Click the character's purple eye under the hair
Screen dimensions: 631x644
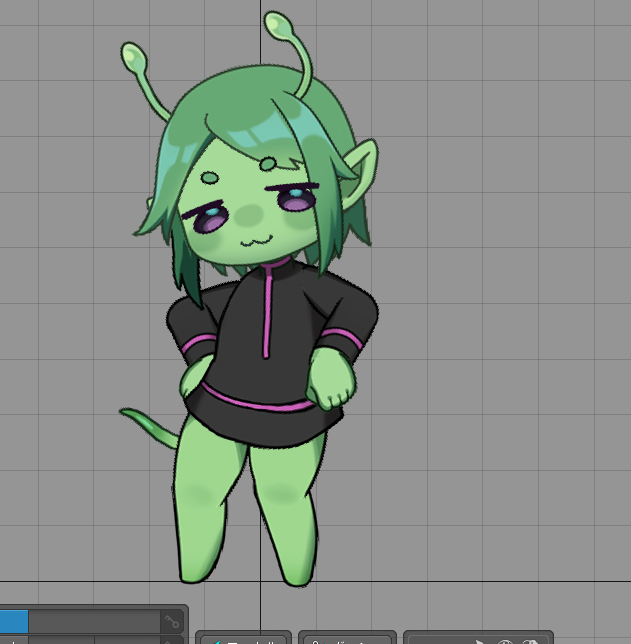click(297, 198)
